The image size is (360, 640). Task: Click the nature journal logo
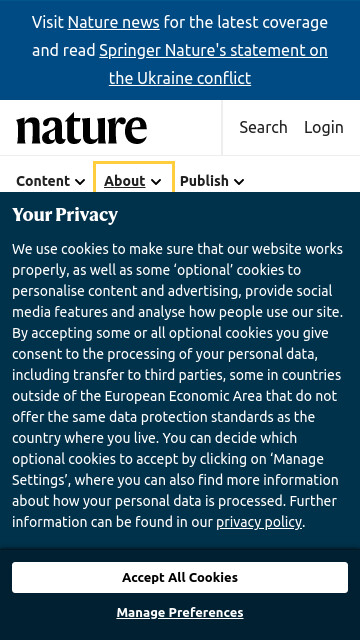tap(82, 129)
